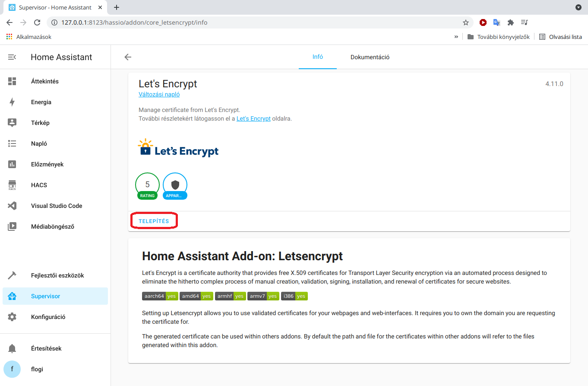Click the Supervisor sidebar icon
This screenshot has width=588, height=386.
coord(12,296)
